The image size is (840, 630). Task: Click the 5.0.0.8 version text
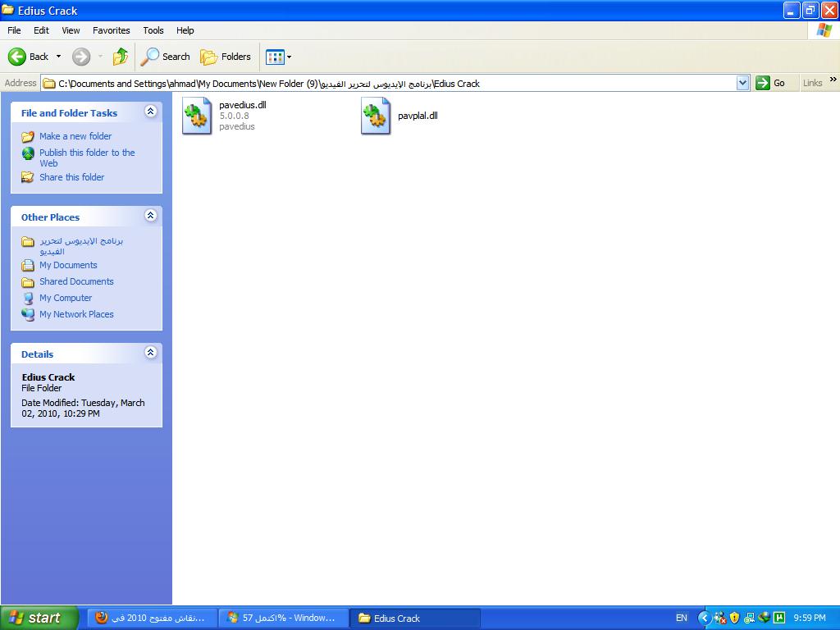point(234,116)
